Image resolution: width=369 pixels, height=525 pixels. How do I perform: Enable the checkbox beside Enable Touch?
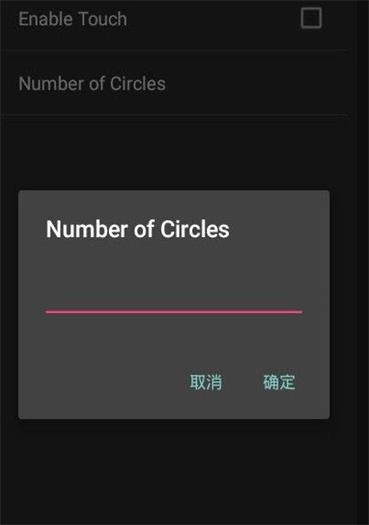311,18
